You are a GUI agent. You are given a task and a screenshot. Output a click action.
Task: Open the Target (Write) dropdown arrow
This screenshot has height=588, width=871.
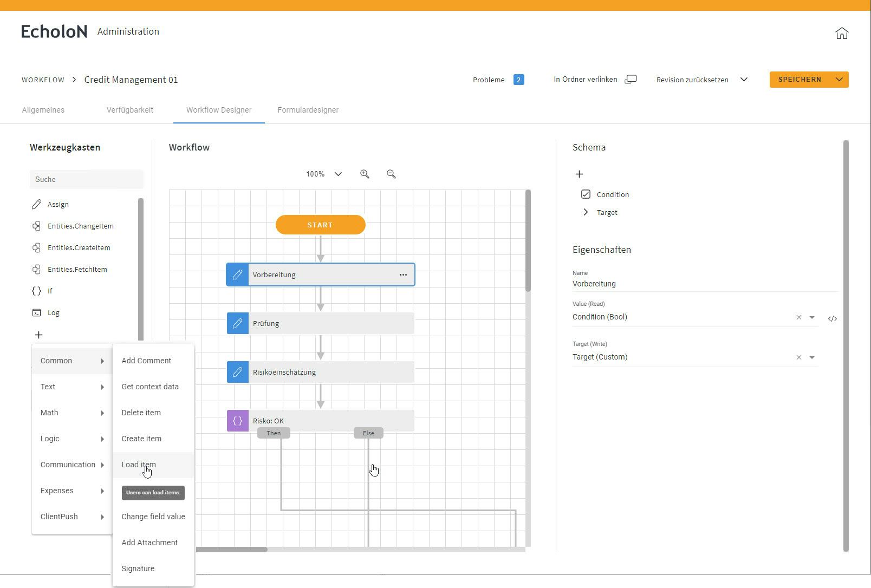pyautogui.click(x=812, y=357)
